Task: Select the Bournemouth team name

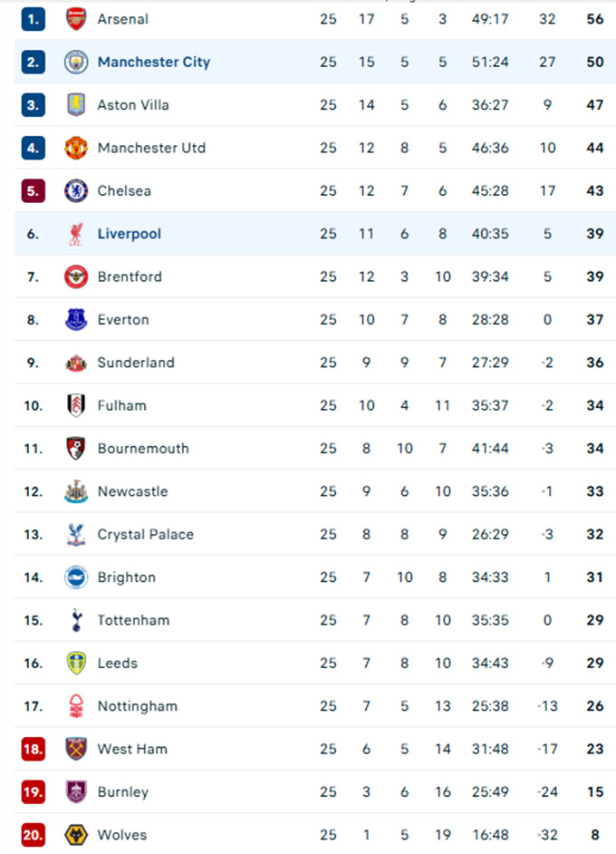Action: coord(143,448)
